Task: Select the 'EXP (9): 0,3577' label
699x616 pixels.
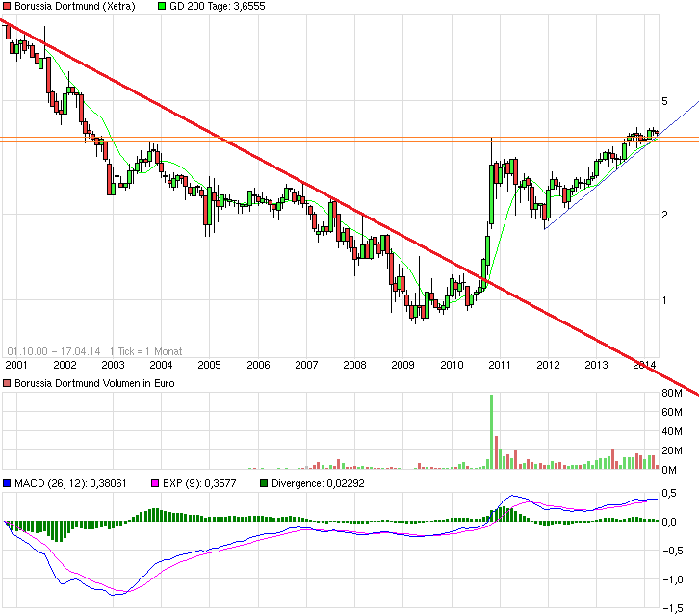Action: pyautogui.click(x=199, y=483)
